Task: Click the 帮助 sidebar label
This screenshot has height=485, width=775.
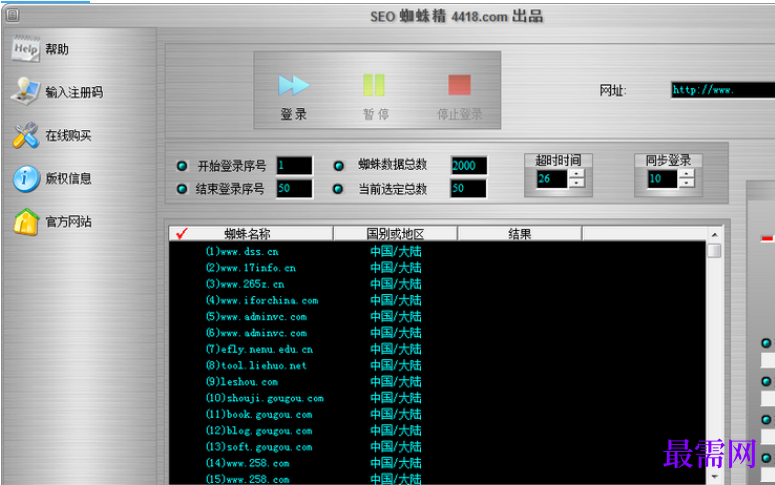Action: 57,49
